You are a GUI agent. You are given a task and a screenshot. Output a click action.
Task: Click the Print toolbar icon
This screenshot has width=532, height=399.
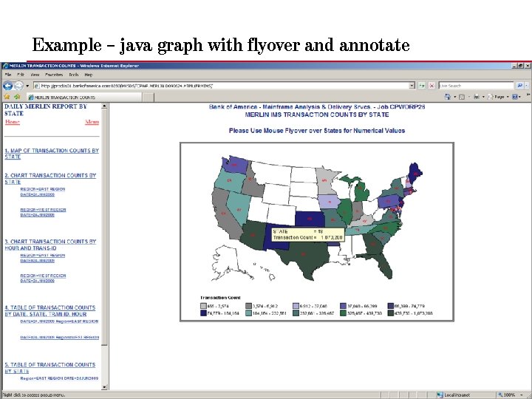(x=477, y=97)
